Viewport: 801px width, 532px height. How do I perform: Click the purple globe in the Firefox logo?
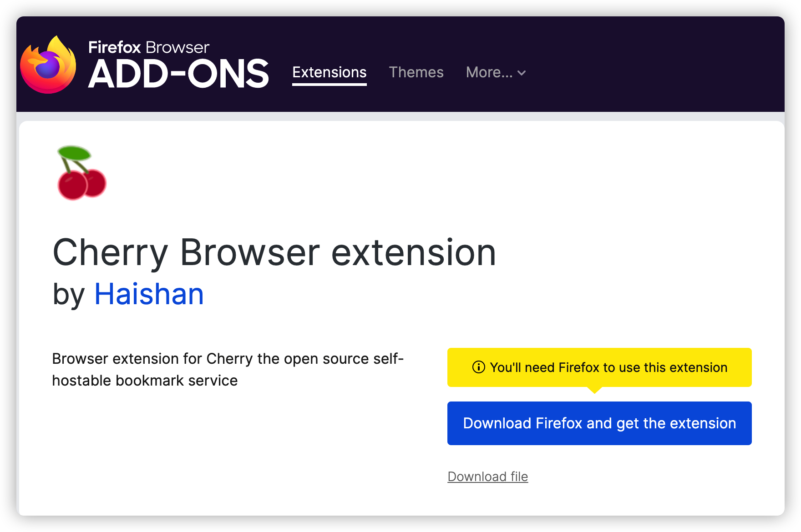[47, 67]
